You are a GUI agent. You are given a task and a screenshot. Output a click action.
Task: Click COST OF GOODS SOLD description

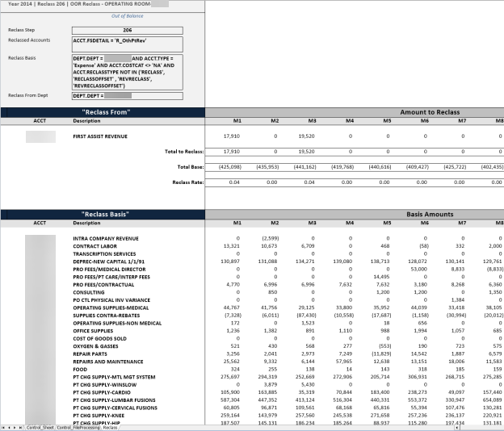pyautogui.click(x=99, y=339)
